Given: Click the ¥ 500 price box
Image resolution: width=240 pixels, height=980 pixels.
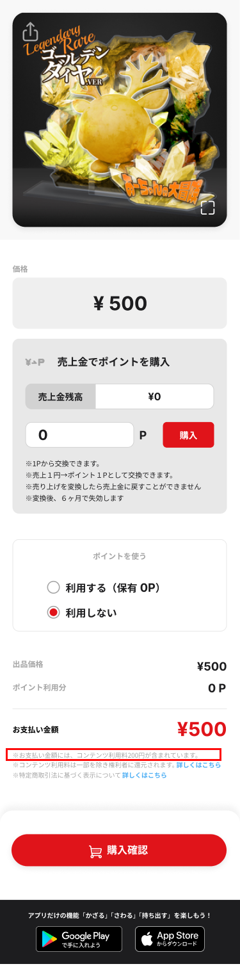Looking at the screenshot, I should 120,303.
